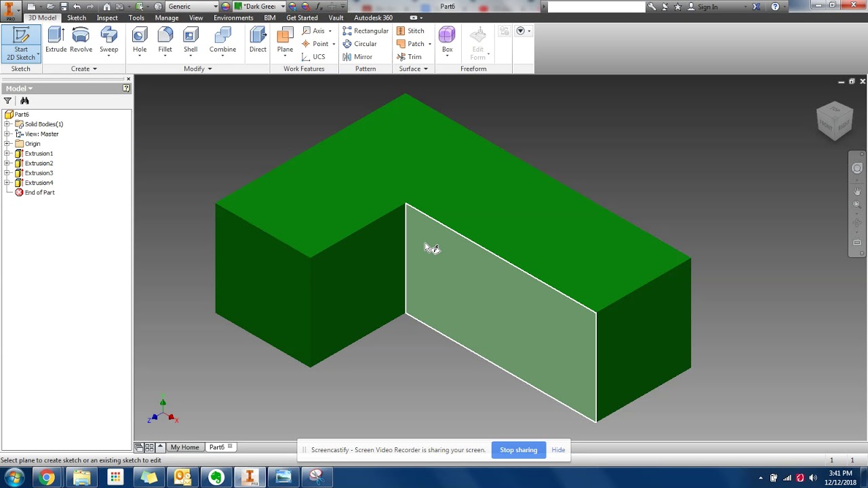Open the find binoculars in Model browser
This screenshot has height=488, width=868.
[x=24, y=101]
